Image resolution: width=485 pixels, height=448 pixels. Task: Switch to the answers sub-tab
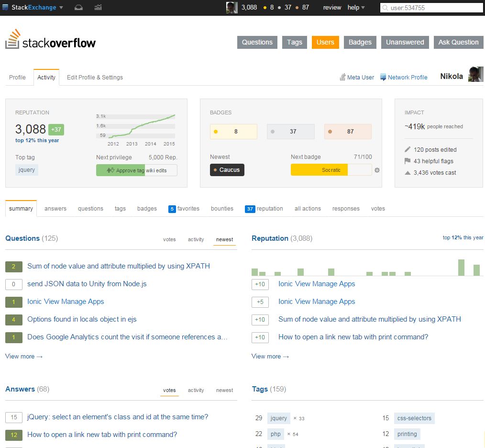tap(55, 209)
